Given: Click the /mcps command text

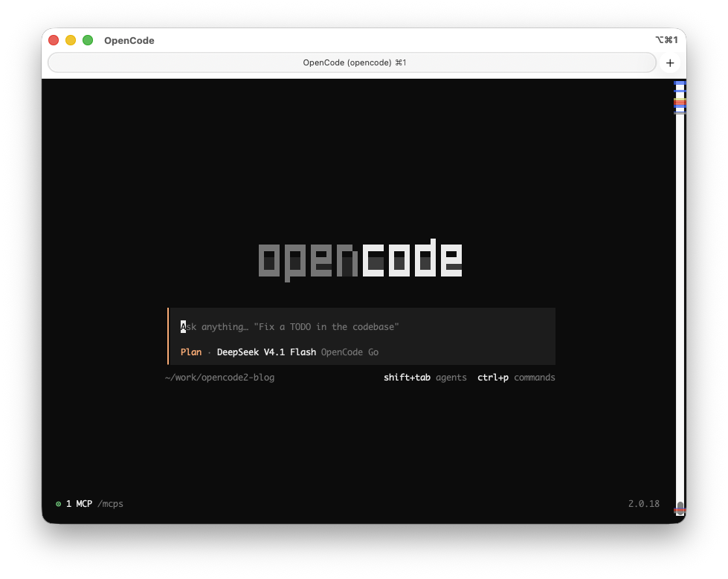Looking at the screenshot, I should coord(110,504).
